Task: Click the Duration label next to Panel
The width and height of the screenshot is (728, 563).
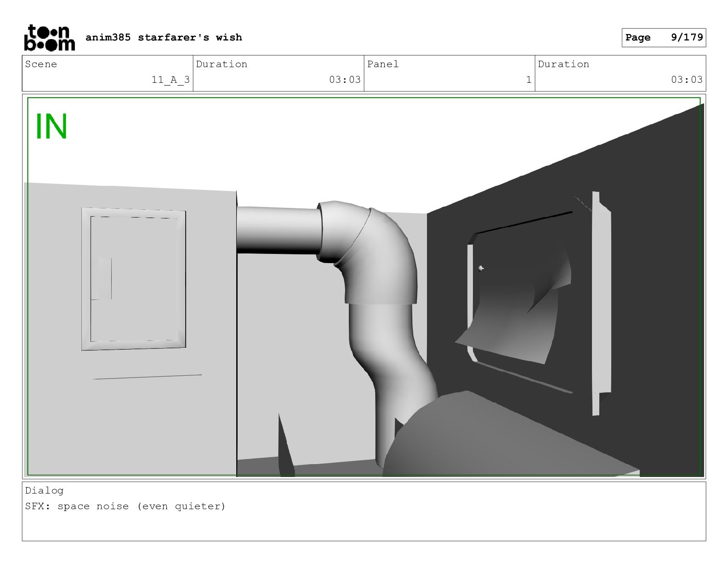Action: point(563,64)
